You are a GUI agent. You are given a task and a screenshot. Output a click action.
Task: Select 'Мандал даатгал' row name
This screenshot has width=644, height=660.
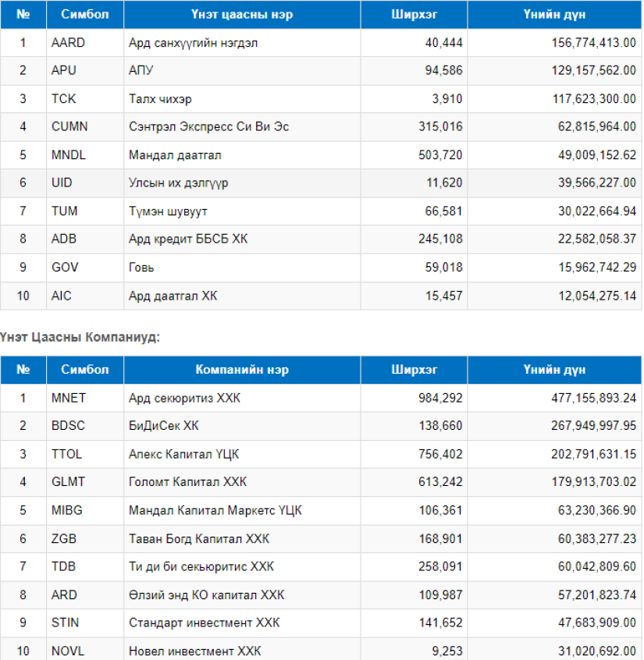click(x=175, y=155)
